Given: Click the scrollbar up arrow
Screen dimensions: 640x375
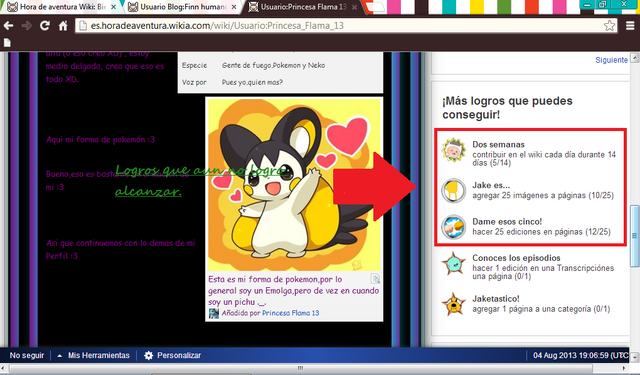Looking at the screenshot, I should point(635,58).
